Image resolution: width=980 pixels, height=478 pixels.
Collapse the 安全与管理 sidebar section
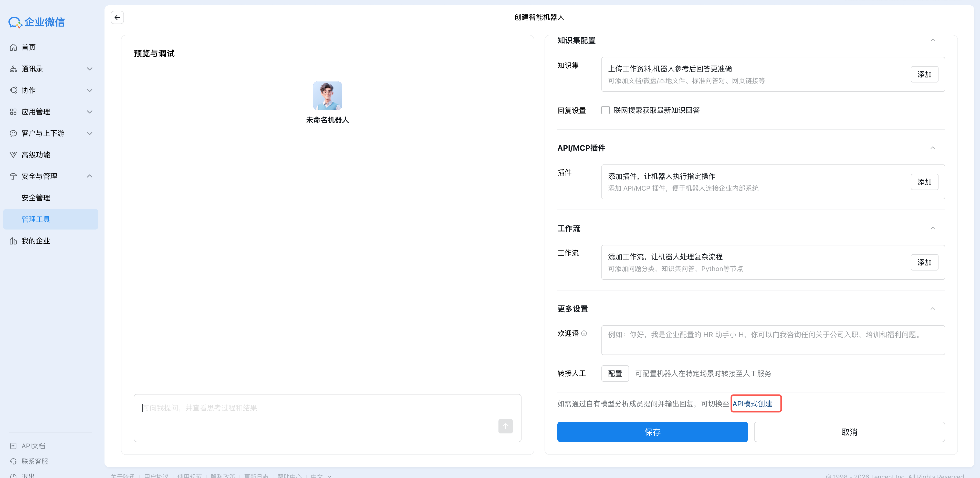[89, 176]
